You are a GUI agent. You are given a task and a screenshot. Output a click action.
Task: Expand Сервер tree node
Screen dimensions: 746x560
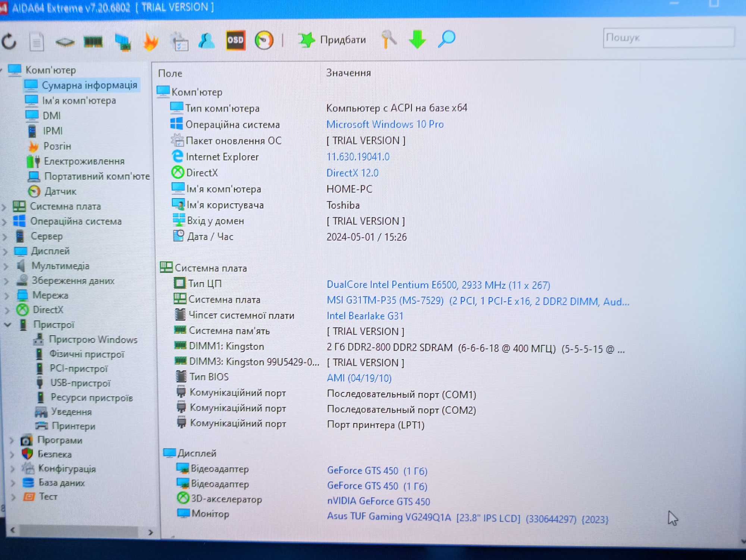[x=4, y=237]
